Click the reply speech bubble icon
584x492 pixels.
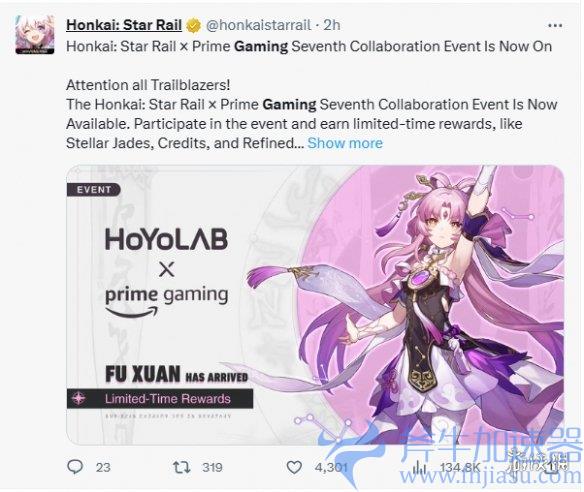(75, 467)
